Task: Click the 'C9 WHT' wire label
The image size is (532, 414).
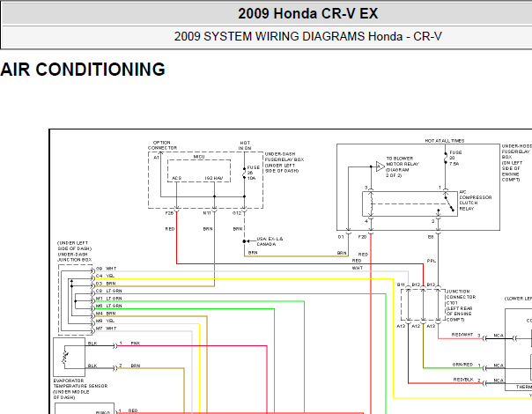Action: tap(107, 269)
